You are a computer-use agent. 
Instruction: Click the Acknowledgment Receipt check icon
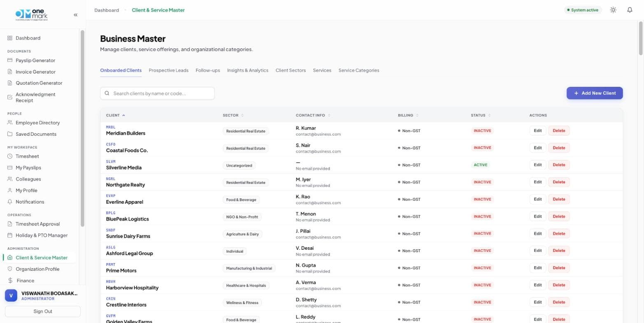pos(10,97)
